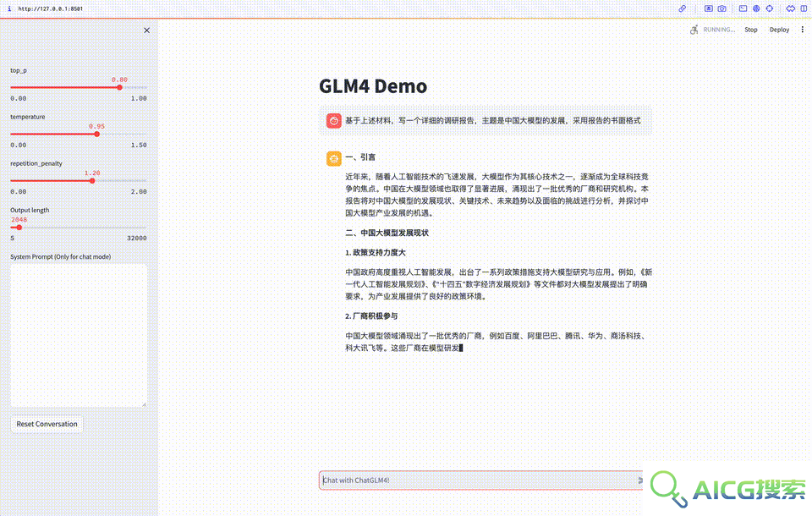Image resolution: width=812 pixels, height=516 pixels.
Task: Toggle the split panel icon in toolbar
Action: (x=804, y=8)
